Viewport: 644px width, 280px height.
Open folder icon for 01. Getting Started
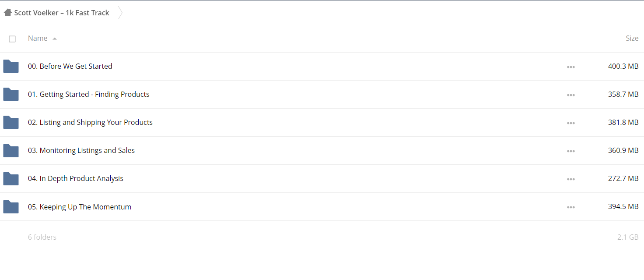click(x=11, y=94)
